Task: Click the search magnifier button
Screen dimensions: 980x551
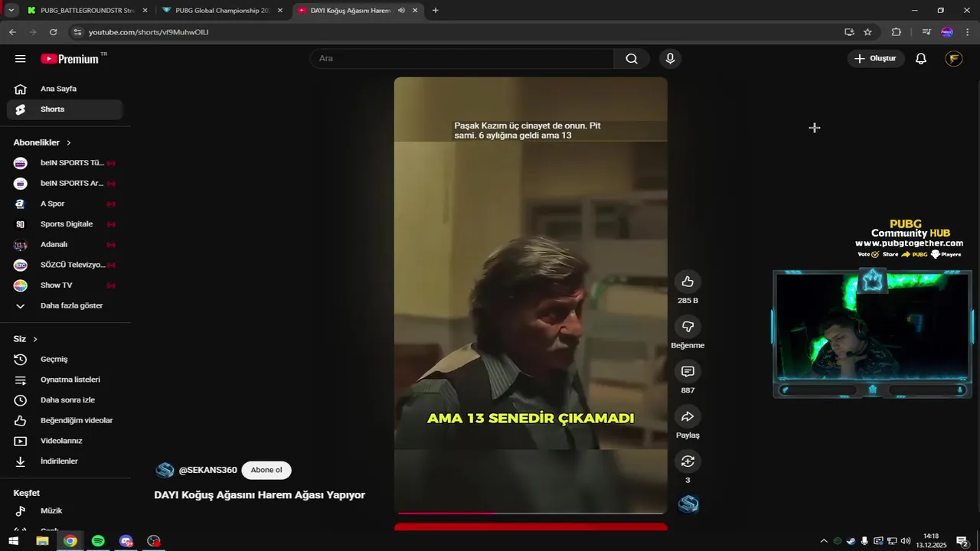Action: point(632,59)
